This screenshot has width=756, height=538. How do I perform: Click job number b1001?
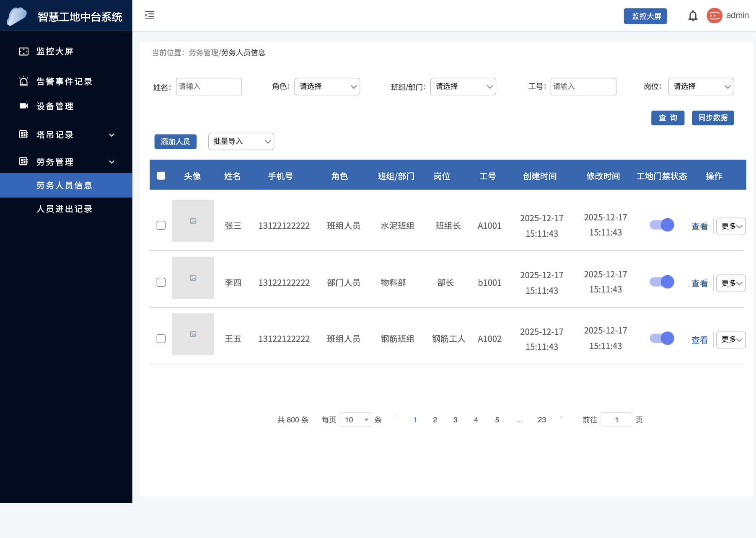pyautogui.click(x=489, y=283)
